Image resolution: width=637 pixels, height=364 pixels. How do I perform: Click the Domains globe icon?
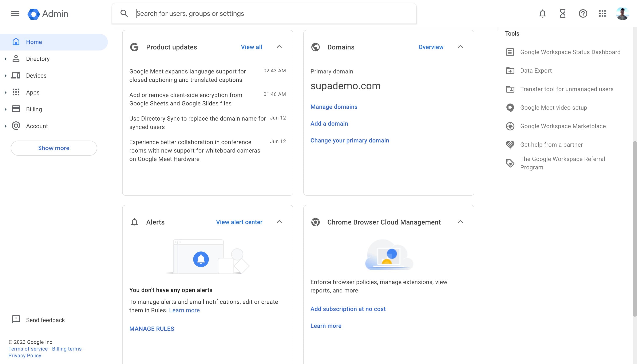[x=315, y=47]
